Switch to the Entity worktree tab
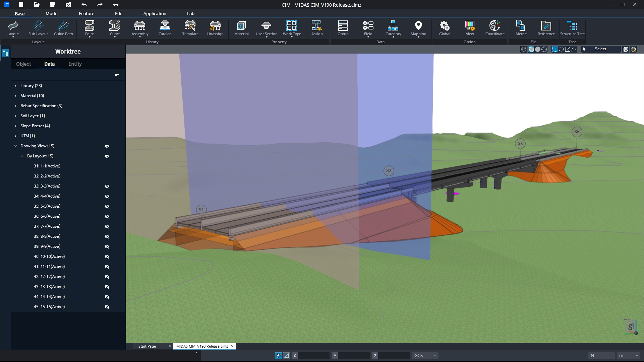Screen dimensions: 644x362 point(75,64)
